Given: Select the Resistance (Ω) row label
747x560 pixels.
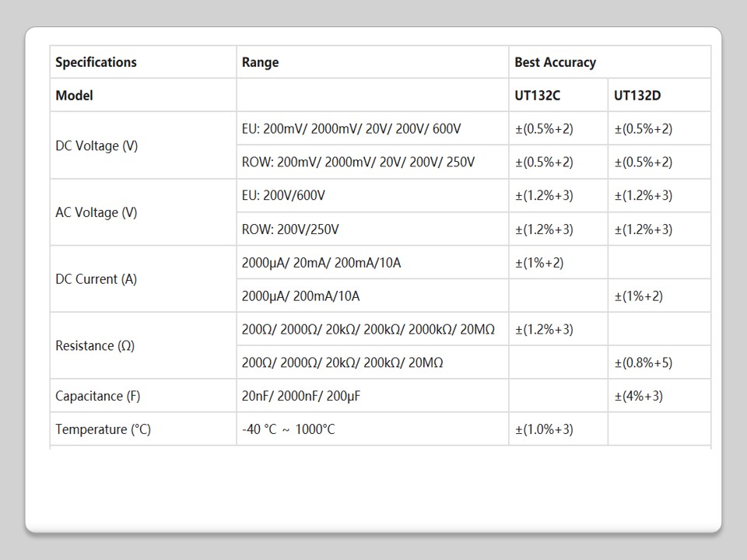Looking at the screenshot, I should point(95,346).
